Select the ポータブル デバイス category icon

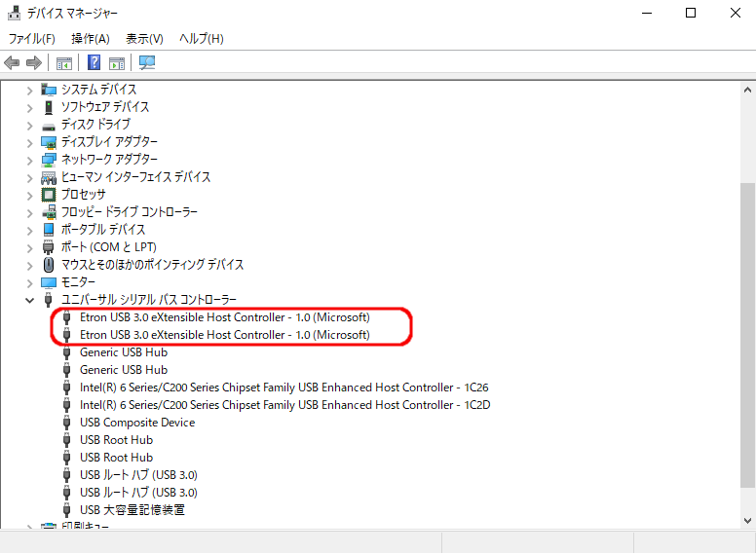tap(48, 230)
